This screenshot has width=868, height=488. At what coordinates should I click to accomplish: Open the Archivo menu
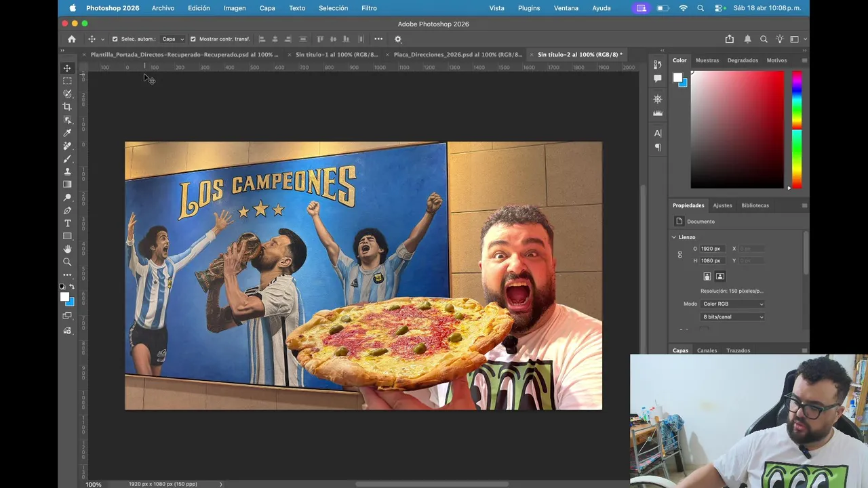[163, 8]
